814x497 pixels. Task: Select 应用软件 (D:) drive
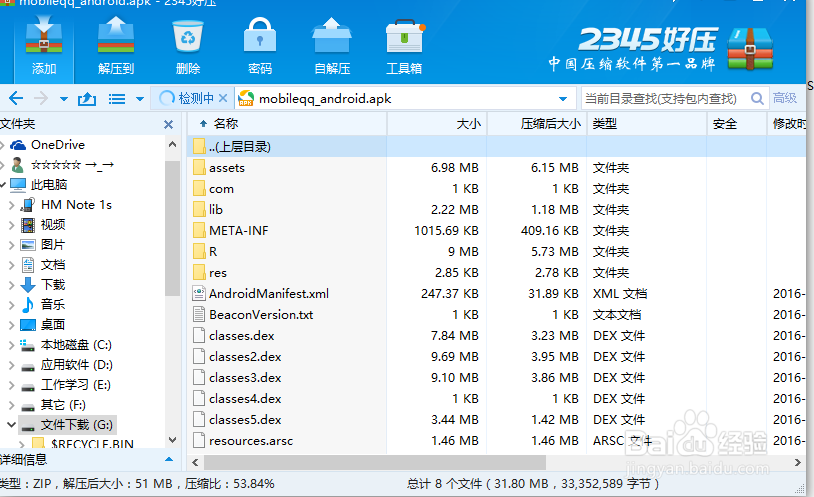77,365
